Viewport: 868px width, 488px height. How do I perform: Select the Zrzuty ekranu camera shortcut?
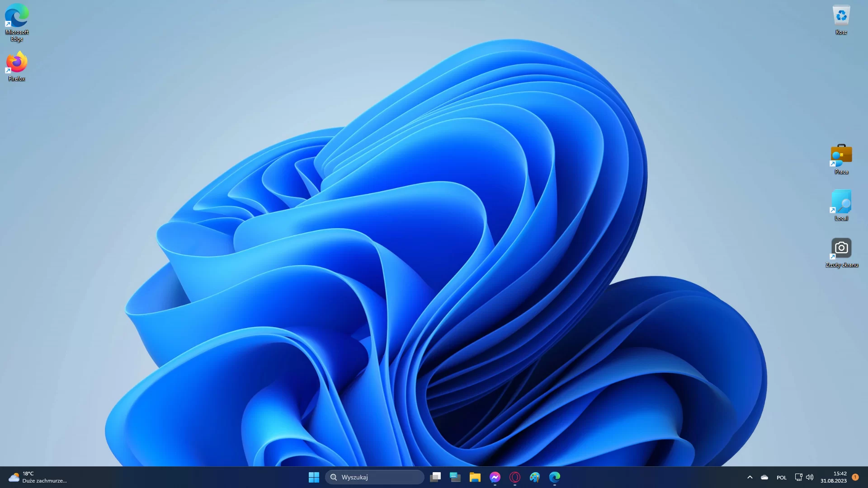click(841, 253)
